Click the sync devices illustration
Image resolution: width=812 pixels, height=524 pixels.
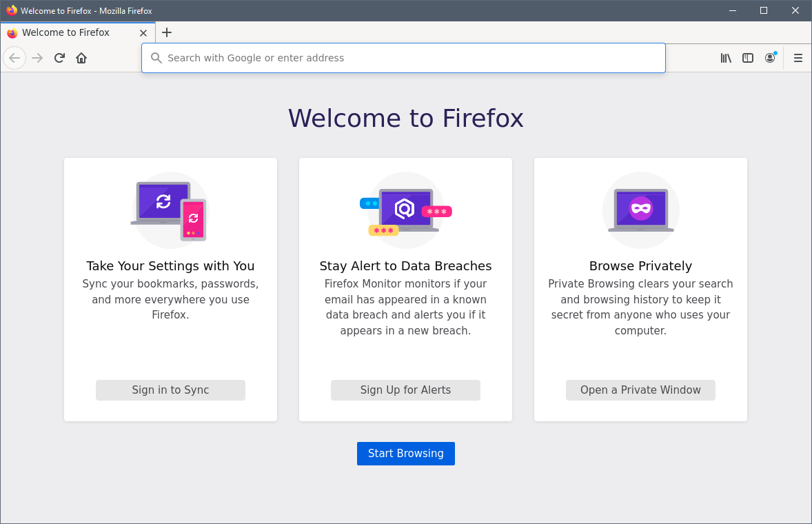[170, 210]
